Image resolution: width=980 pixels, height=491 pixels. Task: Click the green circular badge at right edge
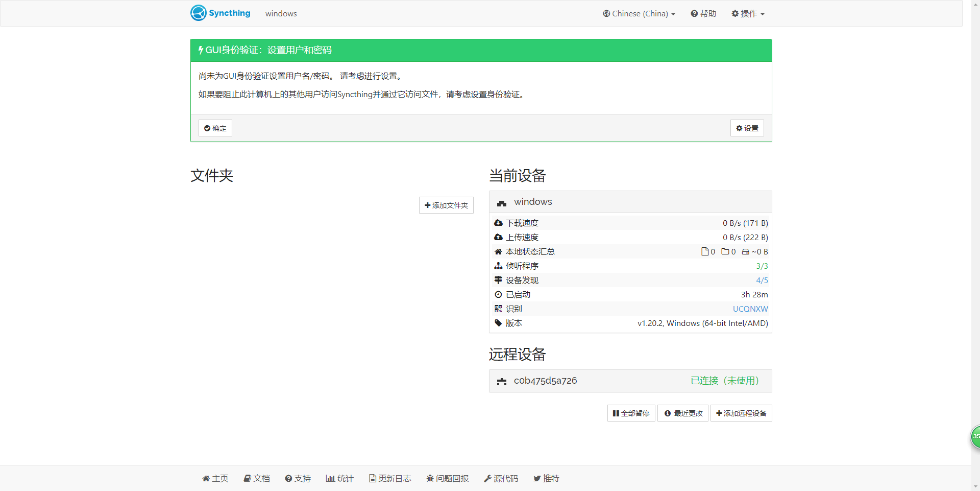click(975, 437)
